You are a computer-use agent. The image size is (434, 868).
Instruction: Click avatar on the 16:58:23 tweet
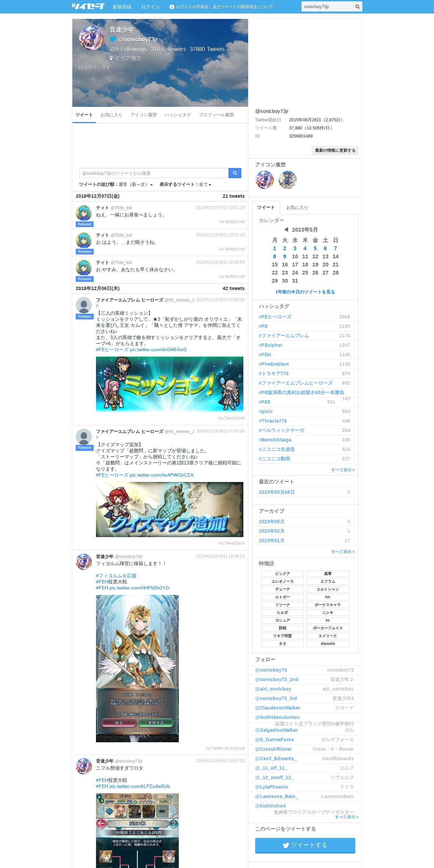84,561
